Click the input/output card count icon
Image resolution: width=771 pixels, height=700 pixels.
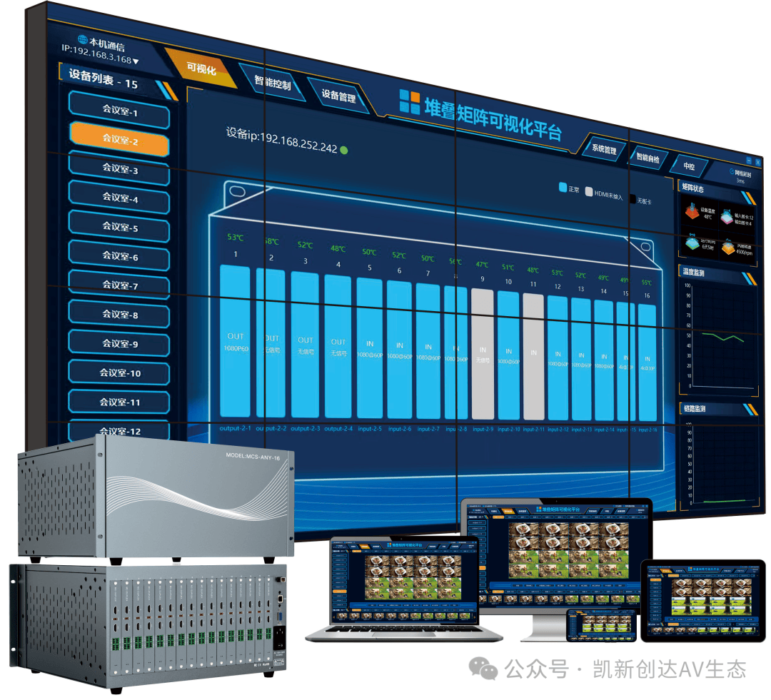726,216
